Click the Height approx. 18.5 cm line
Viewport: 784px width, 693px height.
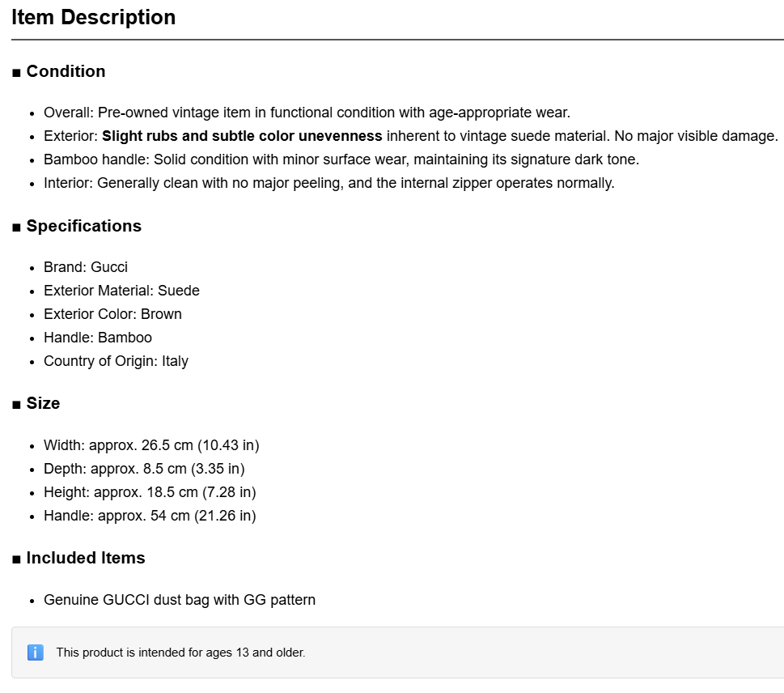point(150,492)
